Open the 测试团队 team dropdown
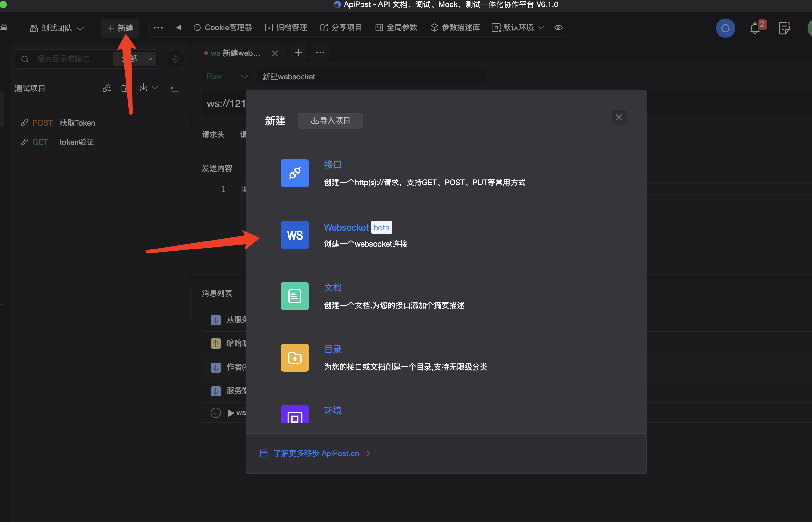Viewport: 812px width, 522px height. [x=57, y=28]
